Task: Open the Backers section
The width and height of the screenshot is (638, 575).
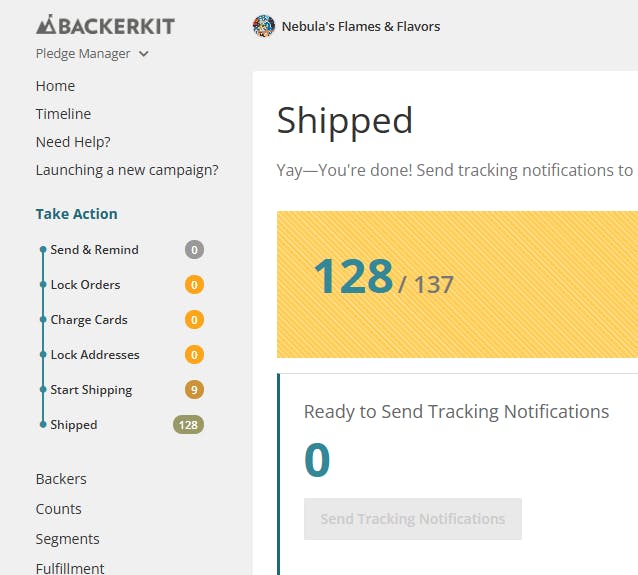Action: tap(61, 479)
